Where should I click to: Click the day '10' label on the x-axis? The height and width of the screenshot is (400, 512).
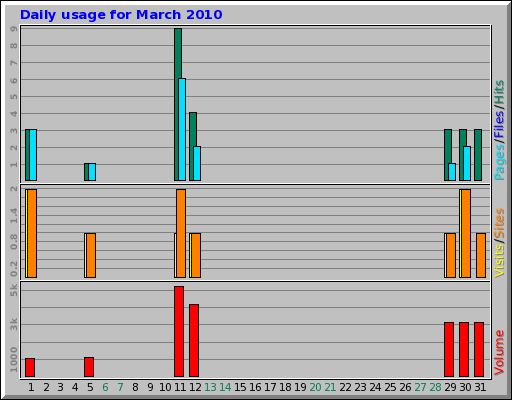(165, 387)
